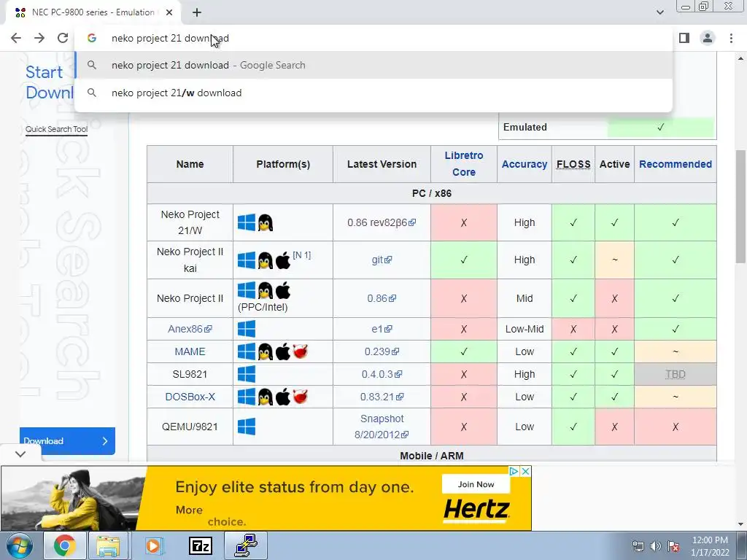Open the Neko Project II kai git link
Viewport: 747px width, 560px height.
(x=381, y=260)
